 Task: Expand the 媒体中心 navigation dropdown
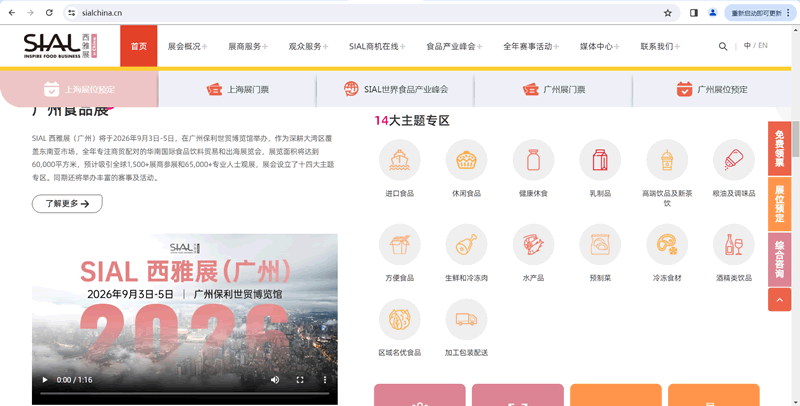click(600, 46)
